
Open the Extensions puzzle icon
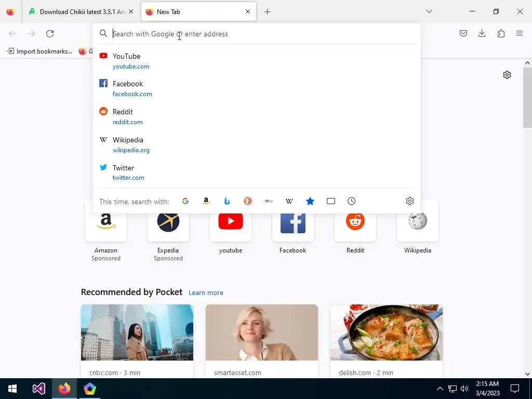tap(501, 33)
